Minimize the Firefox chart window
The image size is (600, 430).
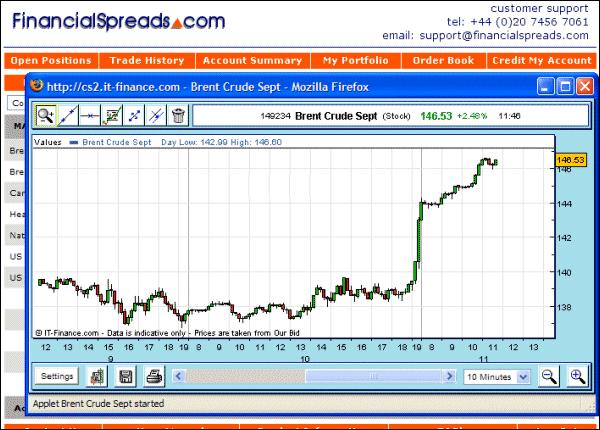pos(546,86)
